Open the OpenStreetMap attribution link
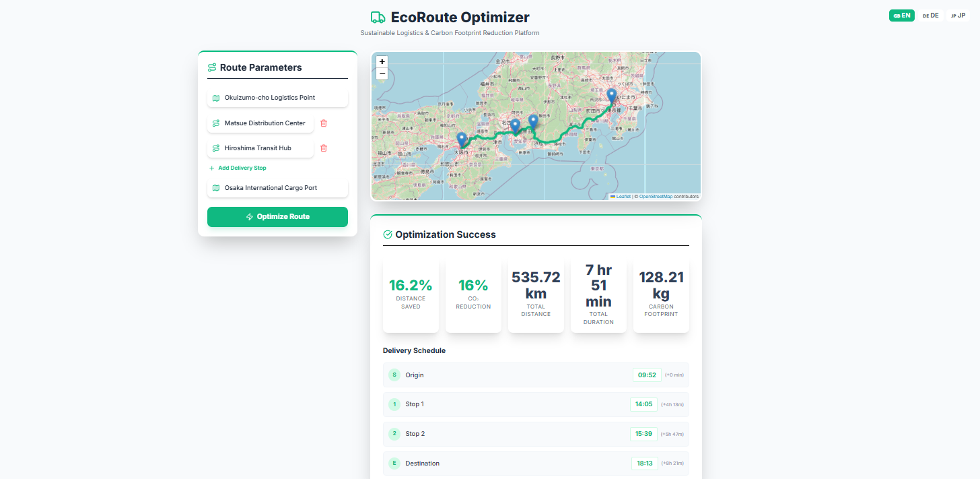 (x=656, y=196)
